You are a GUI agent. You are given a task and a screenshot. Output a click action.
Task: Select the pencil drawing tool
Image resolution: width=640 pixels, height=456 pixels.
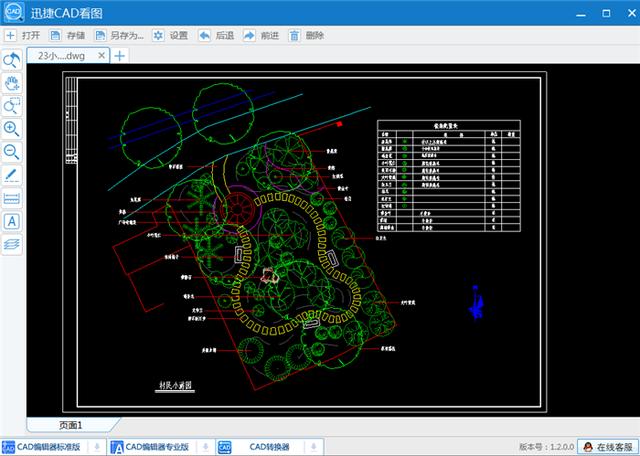[12, 175]
